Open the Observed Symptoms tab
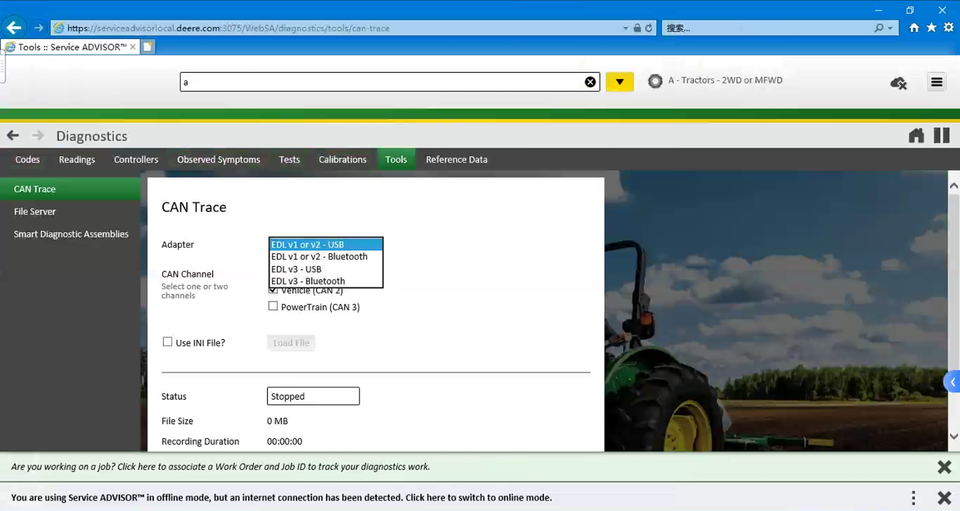This screenshot has height=511, width=960. point(219,159)
